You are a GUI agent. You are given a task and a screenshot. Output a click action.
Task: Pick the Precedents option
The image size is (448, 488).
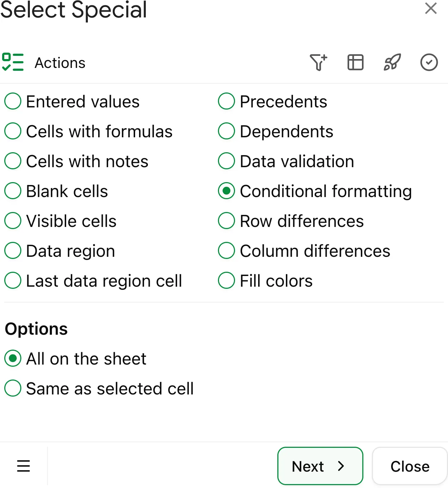(x=226, y=101)
